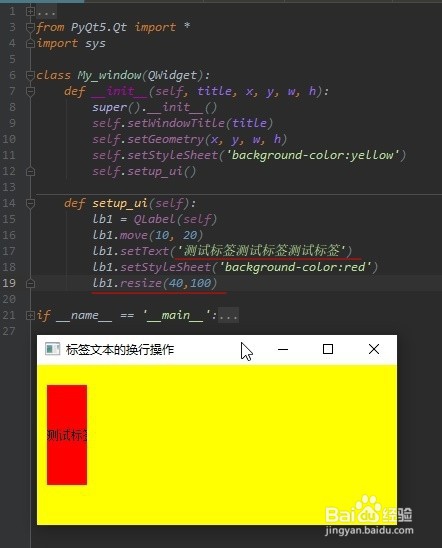Click the setup_ui method name on line 14
The width and height of the screenshot is (442, 548).
(x=120, y=203)
